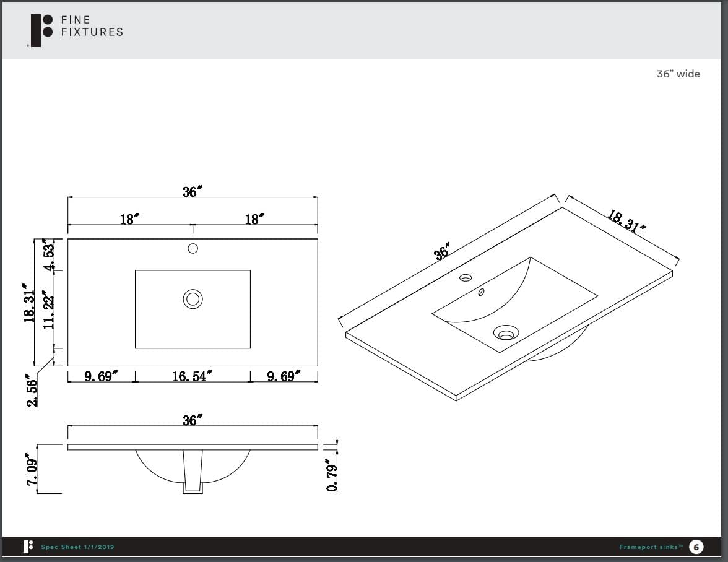Click the 11.22" basin depth dimension
Screen dimensions: 728x562
(x=49, y=309)
